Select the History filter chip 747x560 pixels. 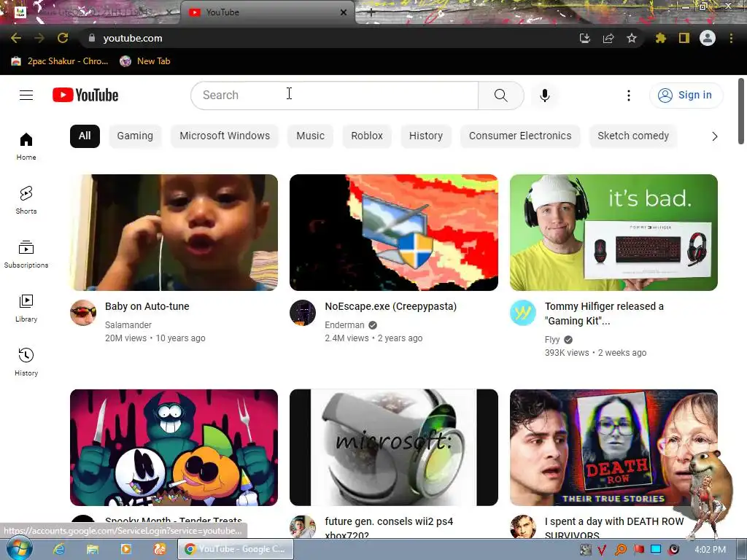click(426, 136)
